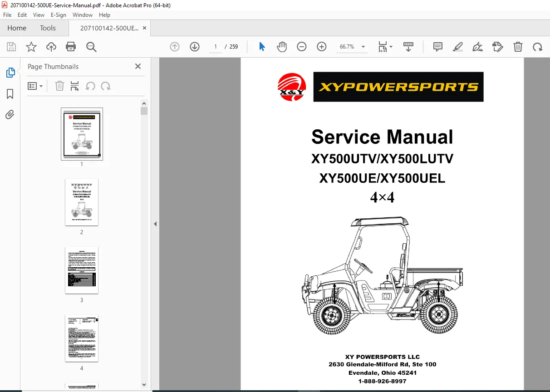Open the View menu
This screenshot has width=550, height=392.
[39, 15]
